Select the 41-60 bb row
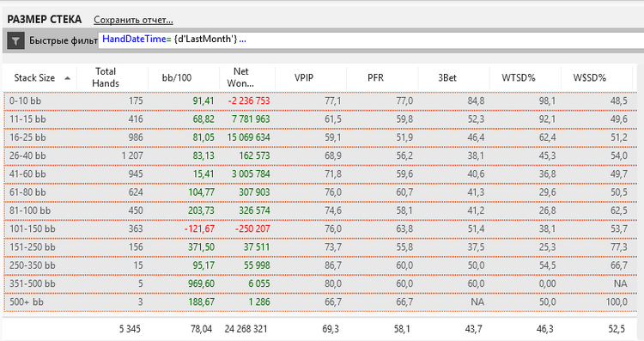Image resolution: width=644 pixels, height=341 pixels. (x=320, y=174)
